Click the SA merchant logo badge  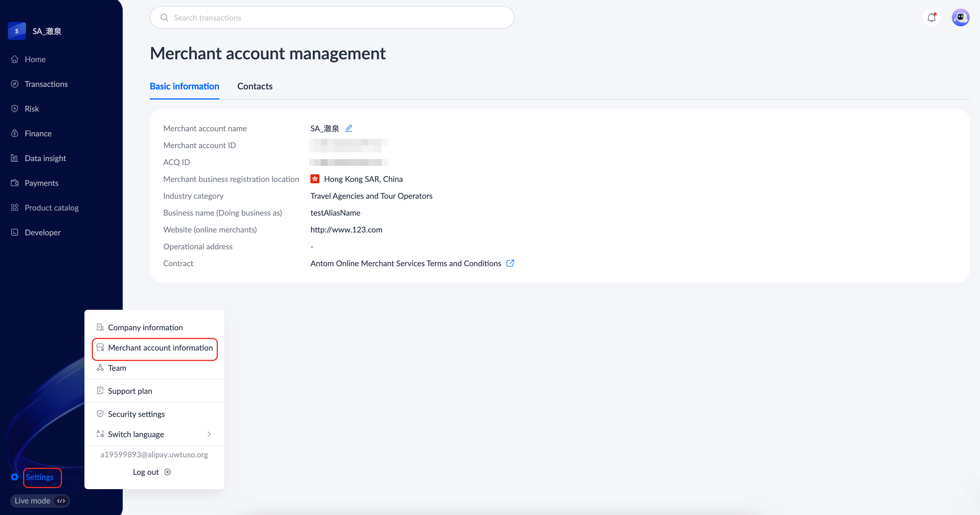tap(17, 31)
